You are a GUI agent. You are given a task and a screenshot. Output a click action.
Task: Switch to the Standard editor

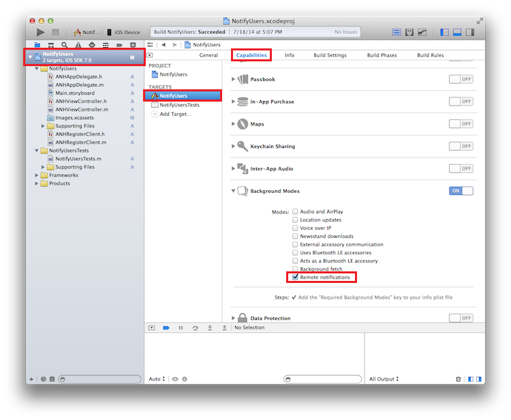(x=397, y=32)
